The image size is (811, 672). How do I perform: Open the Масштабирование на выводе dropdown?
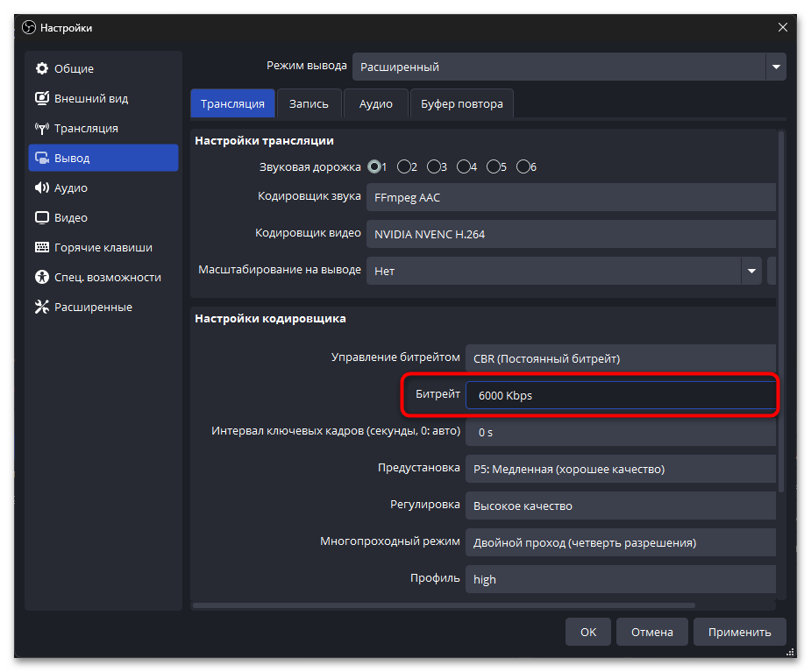pos(751,272)
